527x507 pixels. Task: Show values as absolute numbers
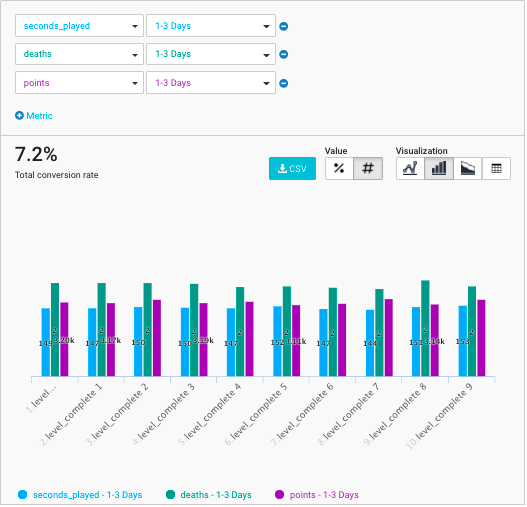369,169
